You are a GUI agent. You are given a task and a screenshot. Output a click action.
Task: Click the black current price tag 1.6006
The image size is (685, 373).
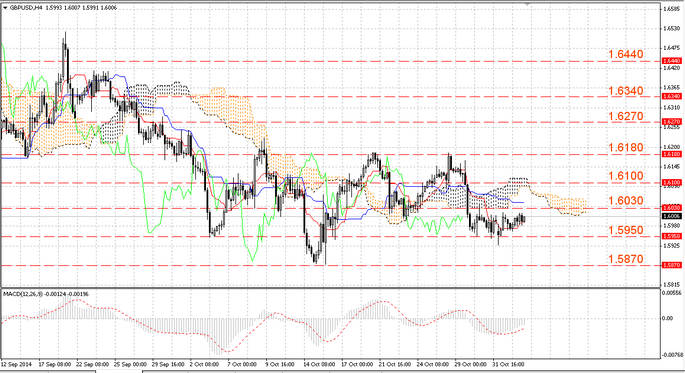point(672,216)
